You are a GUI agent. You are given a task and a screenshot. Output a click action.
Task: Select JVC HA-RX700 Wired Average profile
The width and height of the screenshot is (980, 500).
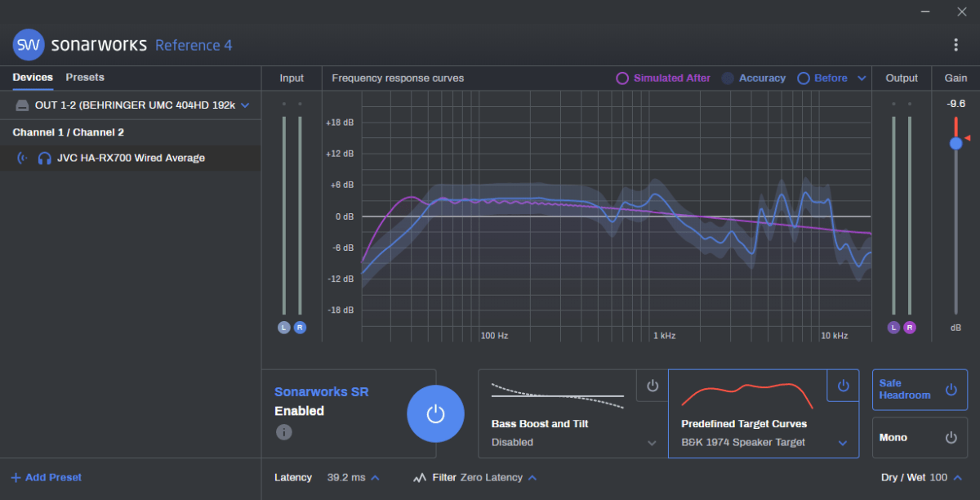(131, 158)
